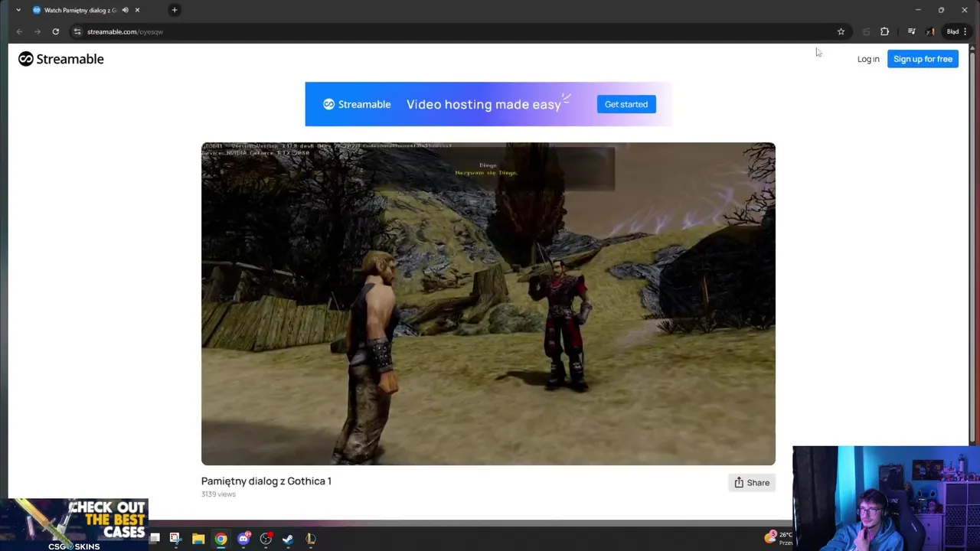This screenshot has height=551, width=980.
Task: Click the Log in link
Action: [868, 59]
